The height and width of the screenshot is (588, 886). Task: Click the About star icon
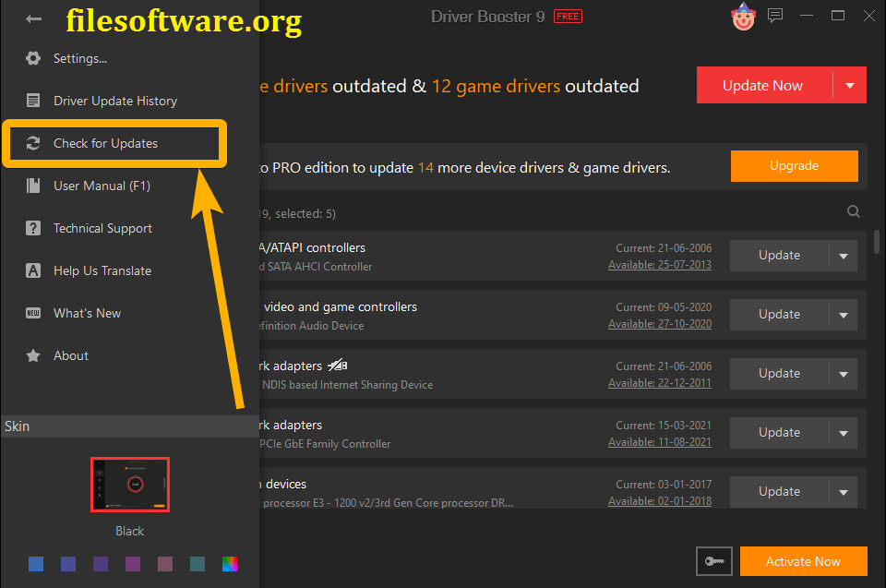[33, 355]
